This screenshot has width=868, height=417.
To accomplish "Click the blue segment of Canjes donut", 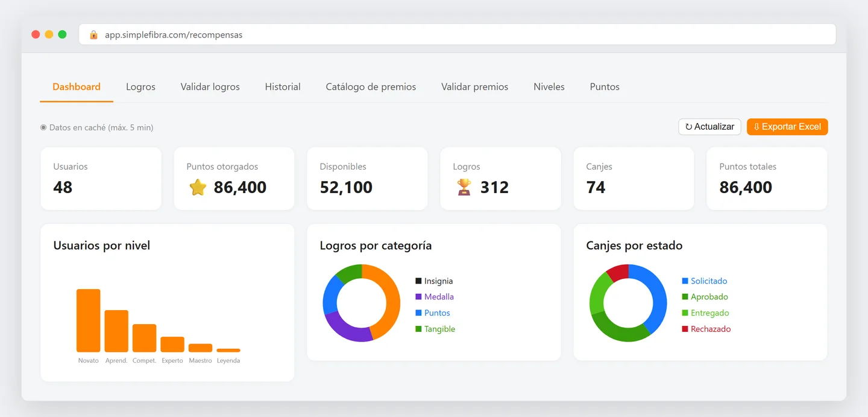I will click(659, 296).
